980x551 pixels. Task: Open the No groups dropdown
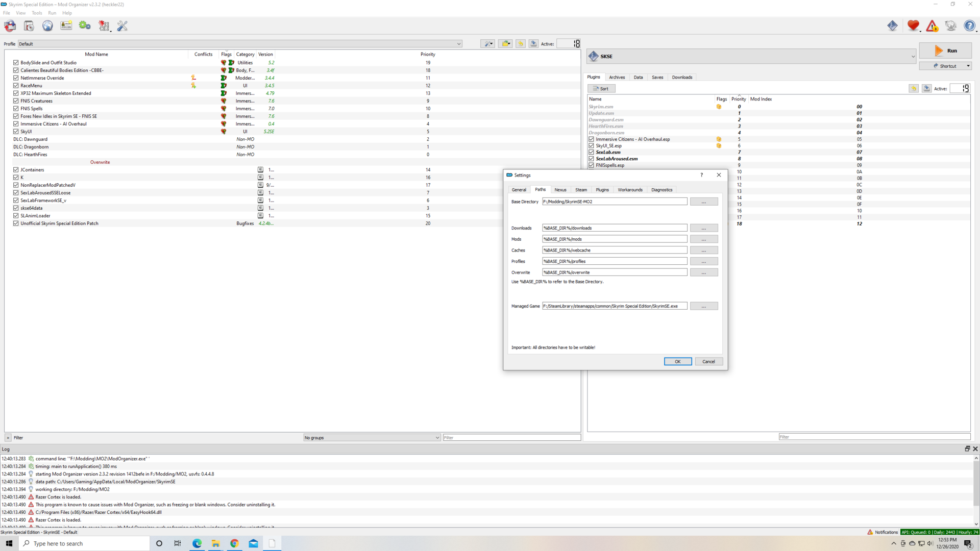(372, 438)
